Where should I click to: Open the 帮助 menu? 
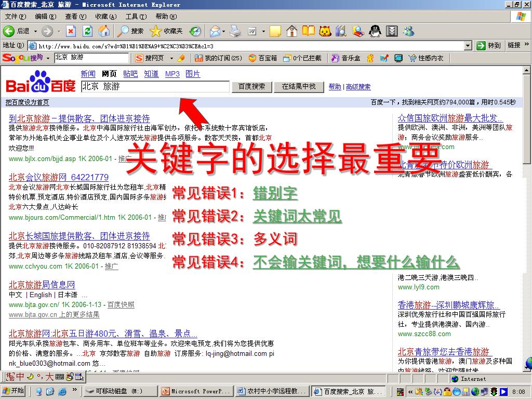(x=166, y=17)
